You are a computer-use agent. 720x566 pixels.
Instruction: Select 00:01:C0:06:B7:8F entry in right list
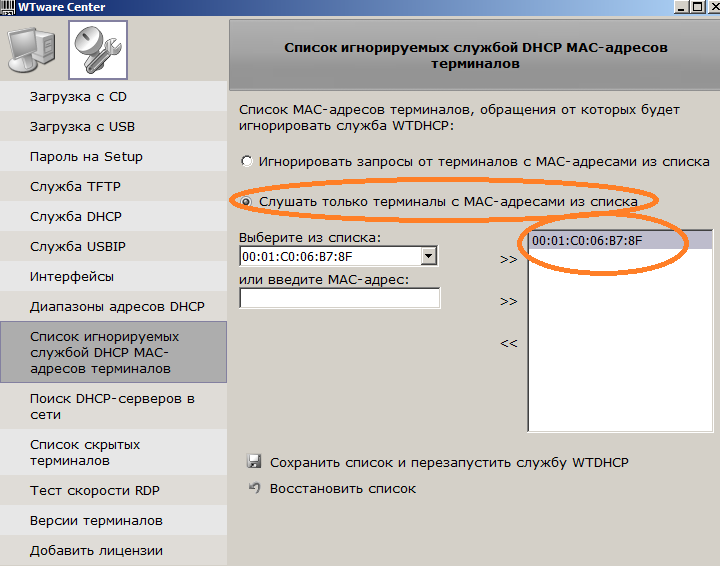(587, 241)
